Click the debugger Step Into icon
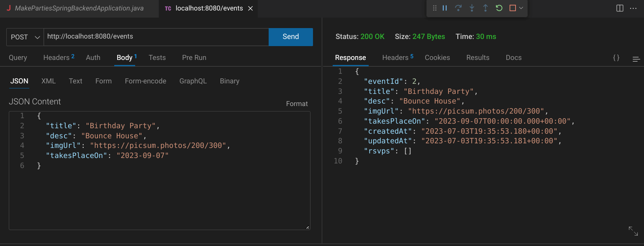 pyautogui.click(x=472, y=8)
